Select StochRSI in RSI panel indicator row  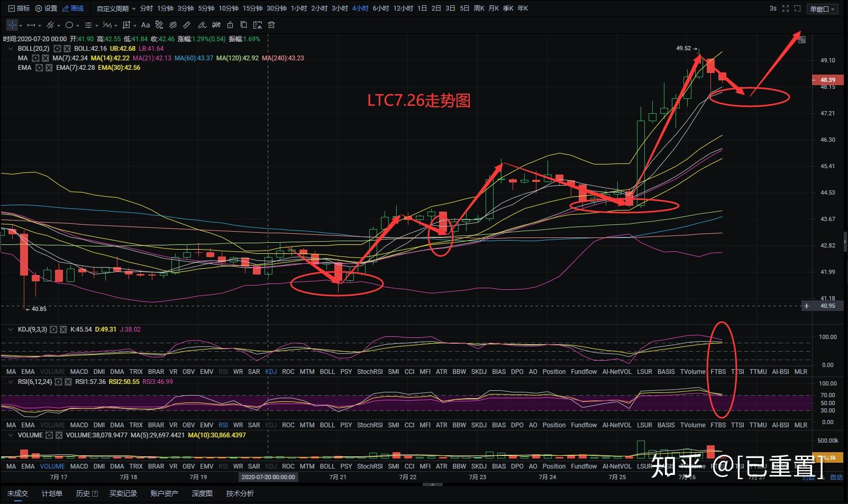point(370,425)
